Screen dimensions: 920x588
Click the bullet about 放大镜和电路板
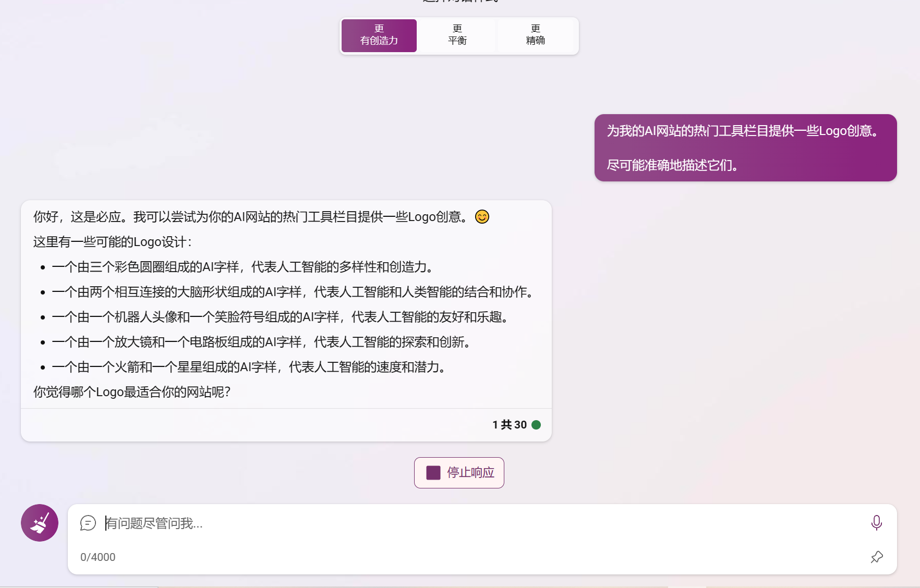coord(262,342)
